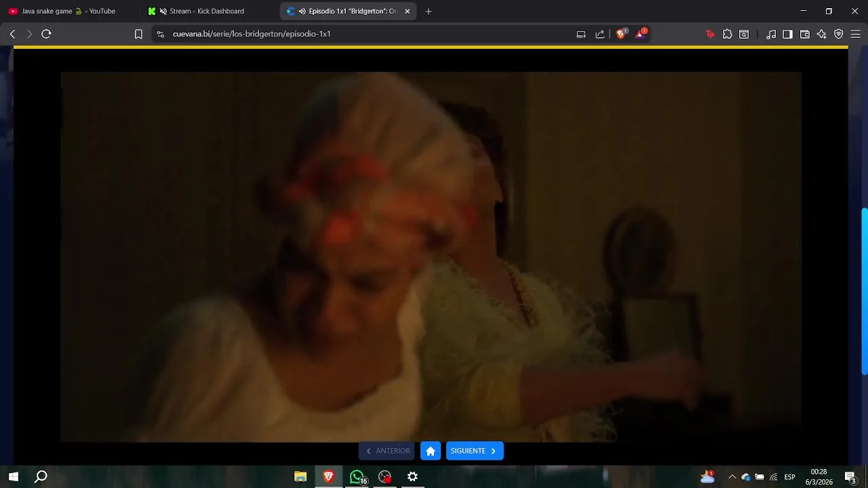Click the page vertical scrollbar
868x488 pixels.
pyautogui.click(x=865, y=291)
